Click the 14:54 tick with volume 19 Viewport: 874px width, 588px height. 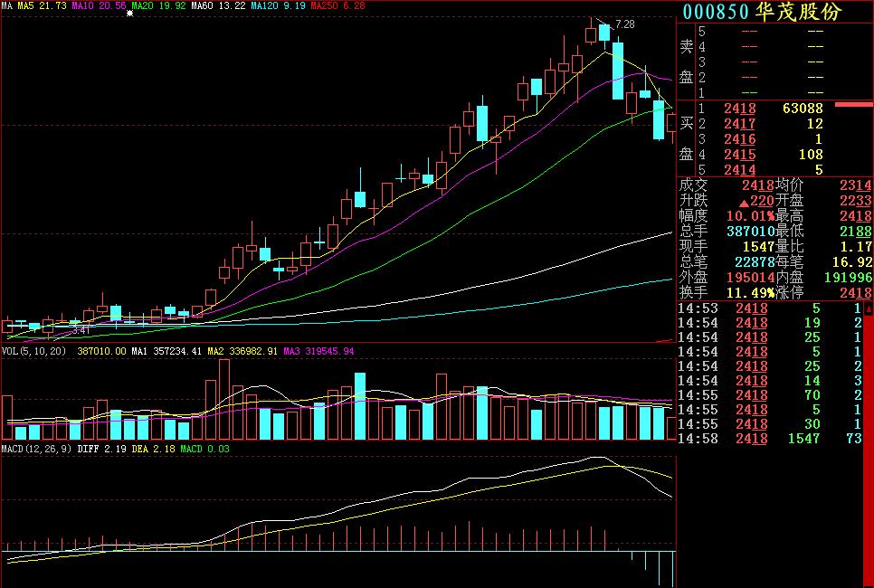(x=770, y=323)
